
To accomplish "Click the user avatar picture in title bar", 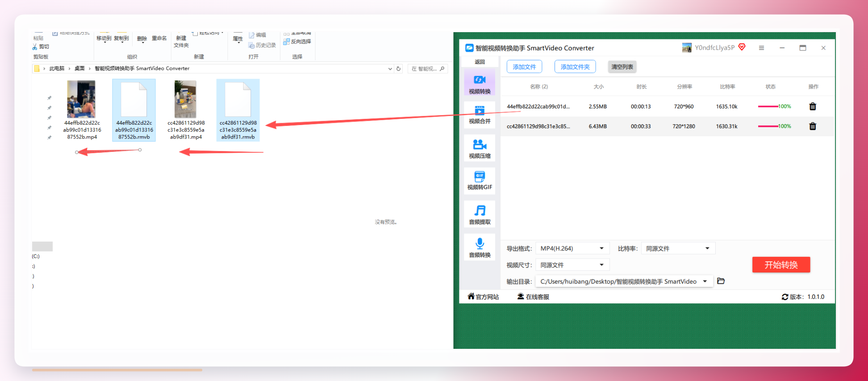I will [687, 48].
